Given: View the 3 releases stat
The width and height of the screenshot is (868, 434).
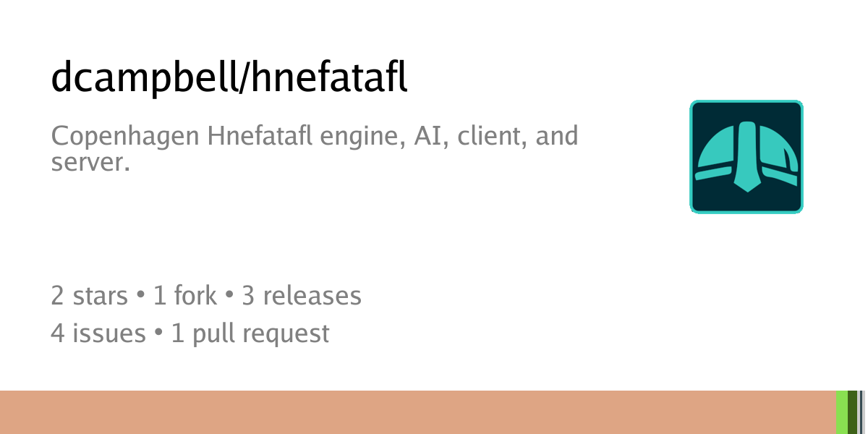Looking at the screenshot, I should point(302,295).
